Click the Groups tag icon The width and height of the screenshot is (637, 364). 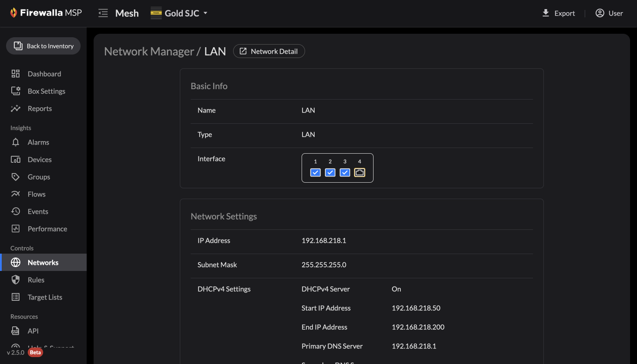(16, 177)
